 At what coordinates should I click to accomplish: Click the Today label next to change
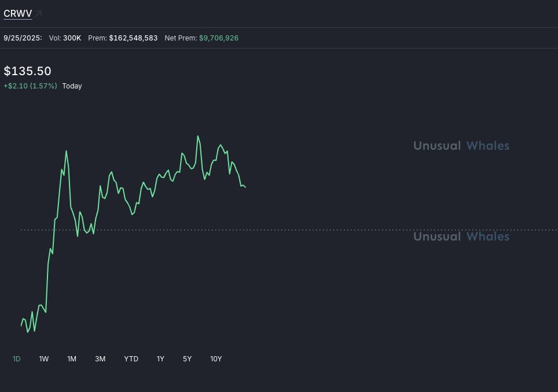72,86
